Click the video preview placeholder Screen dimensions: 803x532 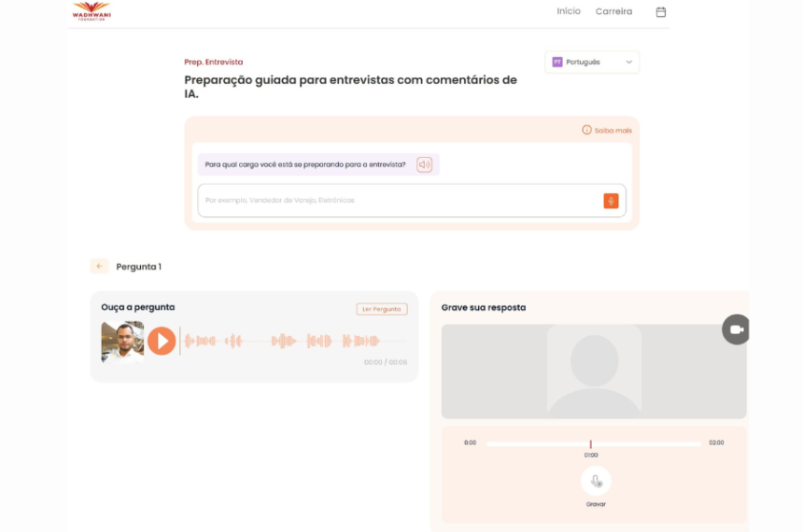click(x=594, y=371)
